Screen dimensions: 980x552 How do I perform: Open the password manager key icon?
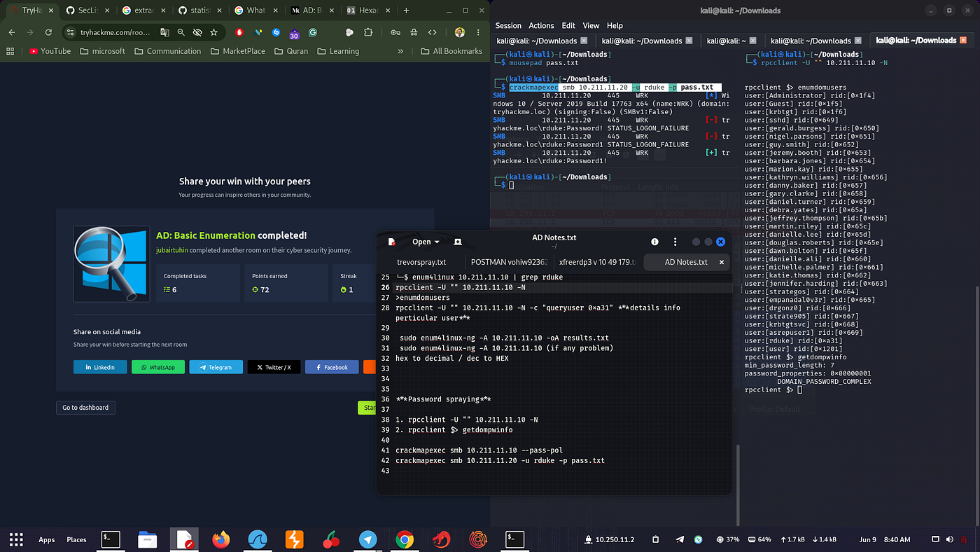tap(395, 32)
